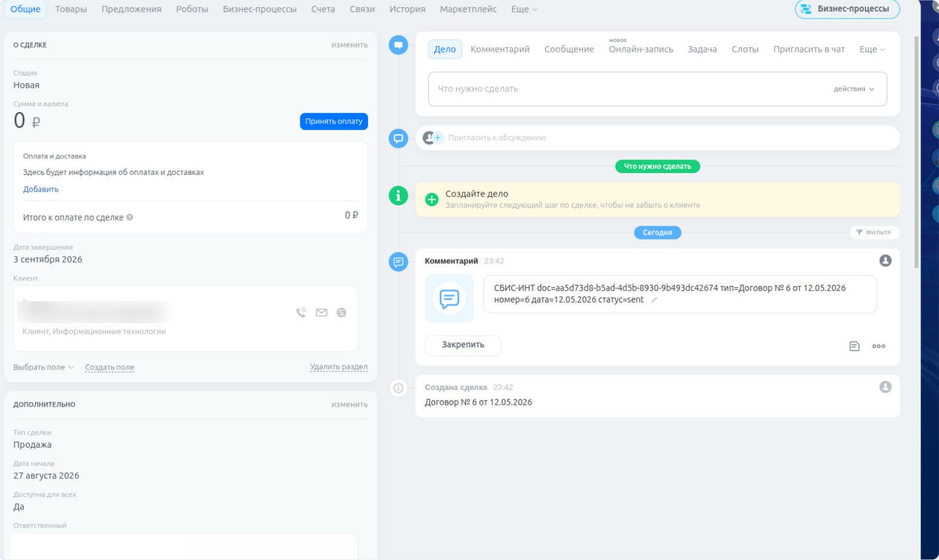Image resolution: width=939 pixels, height=560 pixels.
Task: Click the timeline vertical scrollbar
Action: [916, 152]
